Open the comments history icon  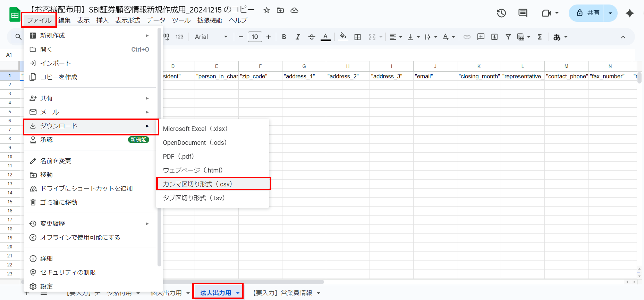click(x=523, y=13)
